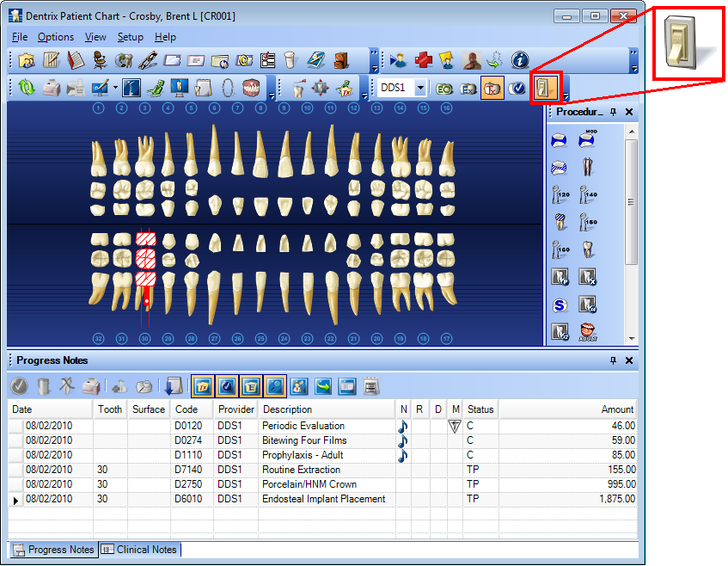Click the monitor with tooth icon
This screenshot has width=728, height=566.
pos(180,88)
